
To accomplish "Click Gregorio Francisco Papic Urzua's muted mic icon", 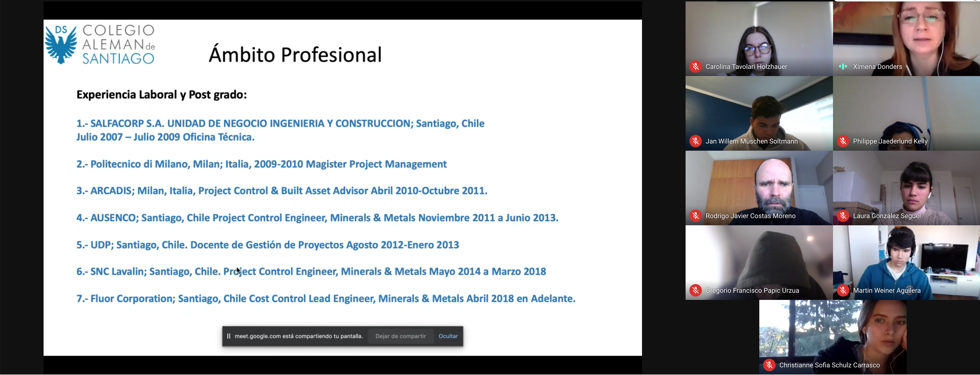I will pos(695,291).
